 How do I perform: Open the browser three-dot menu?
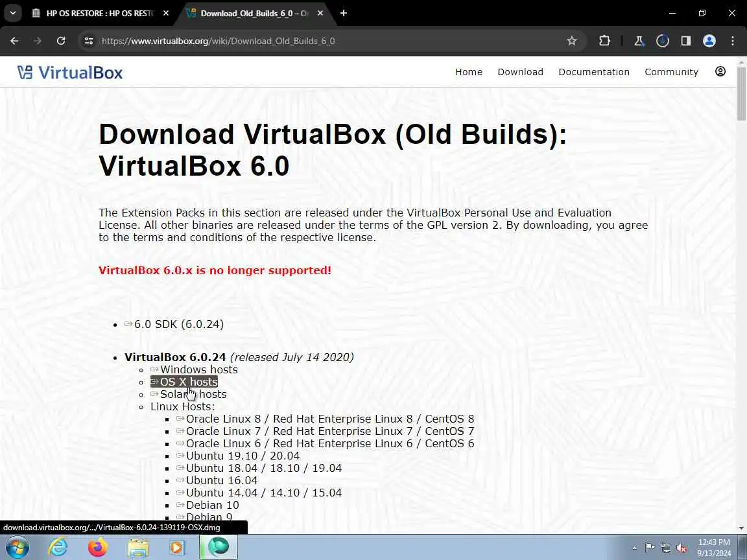(733, 41)
